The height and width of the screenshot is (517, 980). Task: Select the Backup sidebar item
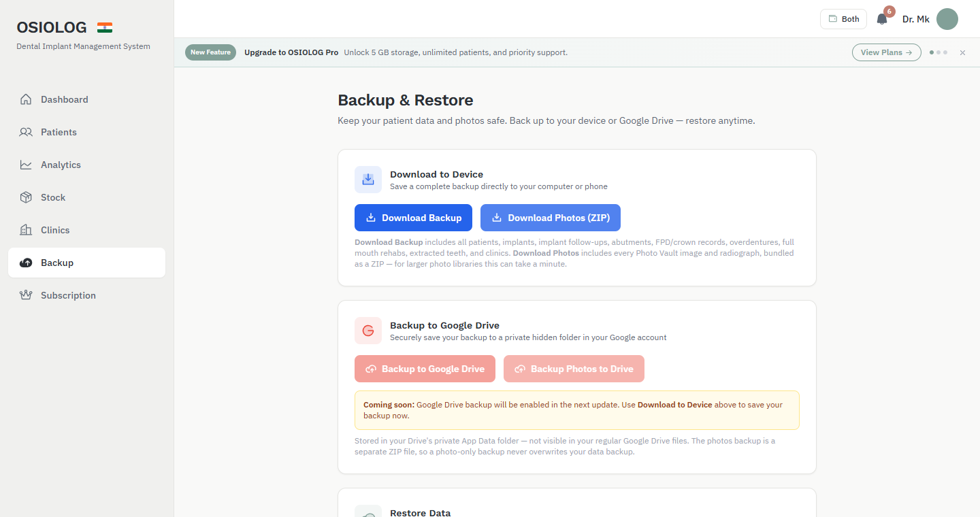point(86,263)
